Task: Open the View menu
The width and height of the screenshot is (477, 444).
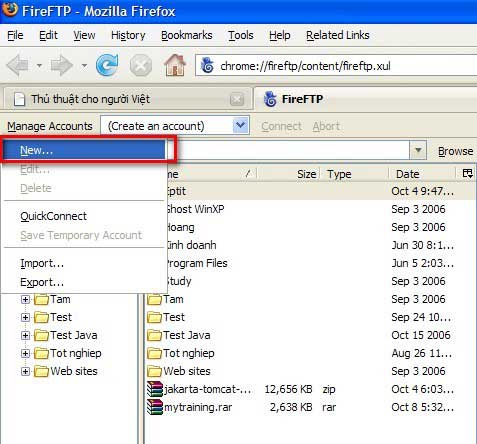Action: coord(84,35)
